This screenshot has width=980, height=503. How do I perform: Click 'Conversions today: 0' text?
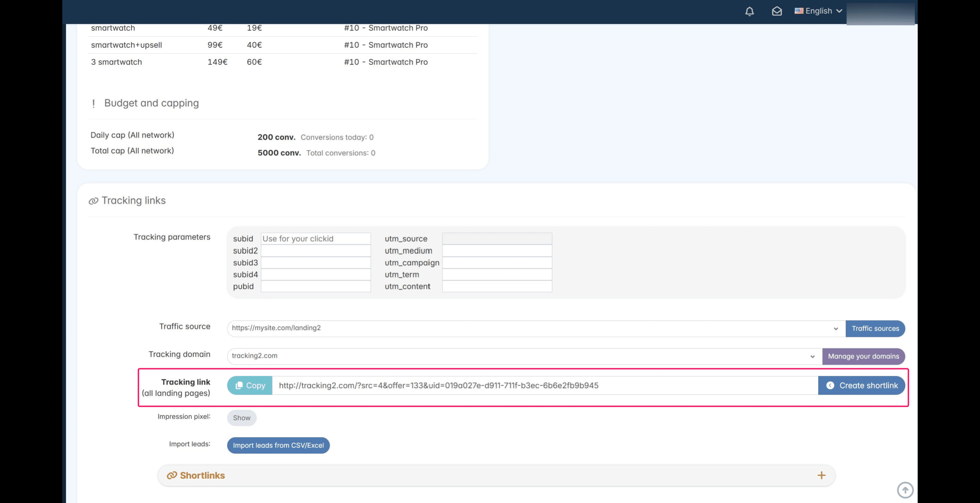(x=337, y=137)
